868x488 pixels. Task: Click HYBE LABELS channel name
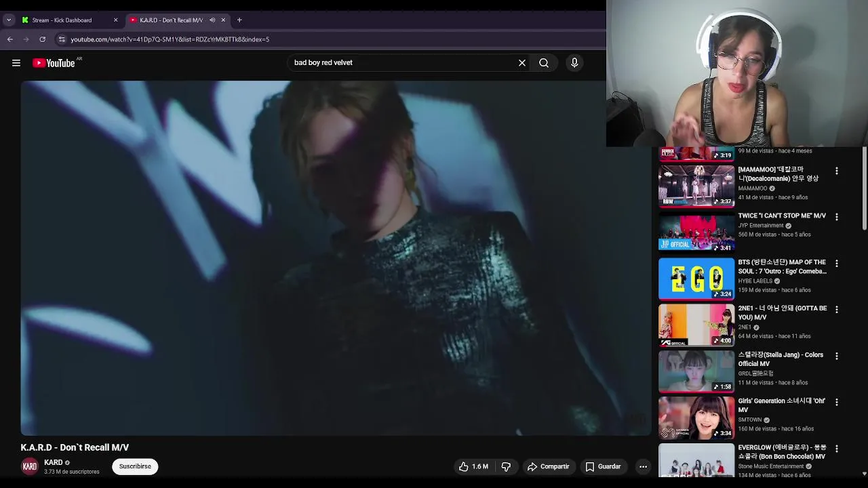tap(755, 281)
